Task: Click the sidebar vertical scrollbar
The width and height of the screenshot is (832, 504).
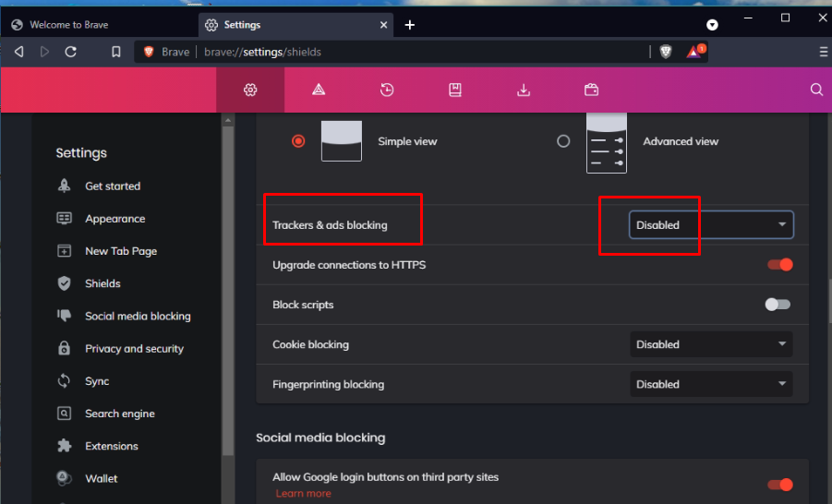Action: click(x=228, y=291)
